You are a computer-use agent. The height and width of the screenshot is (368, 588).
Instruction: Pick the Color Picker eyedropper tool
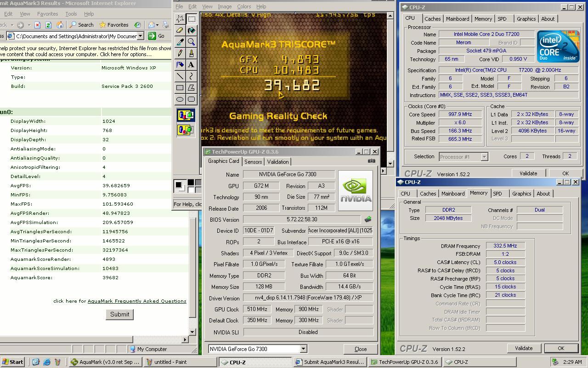(x=180, y=42)
